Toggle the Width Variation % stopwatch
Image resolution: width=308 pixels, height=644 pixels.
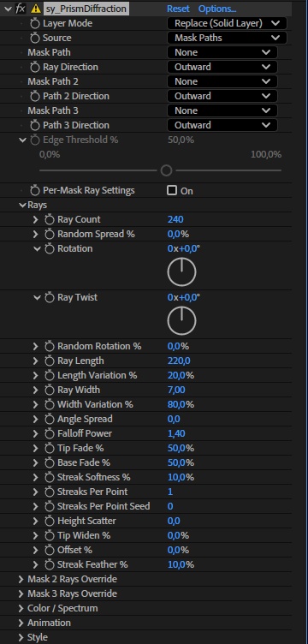tap(50, 405)
